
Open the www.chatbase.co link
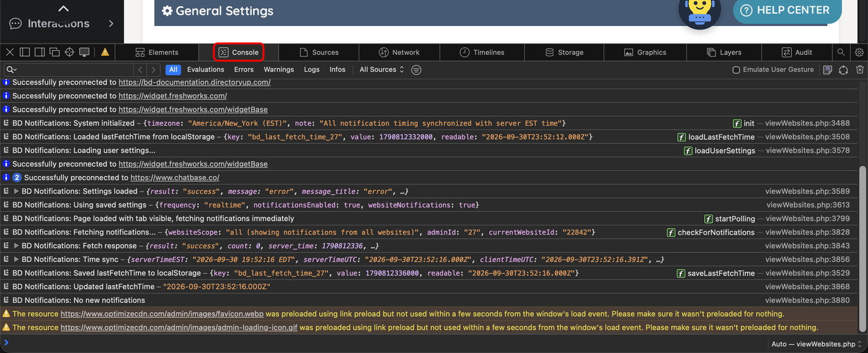pos(175,178)
